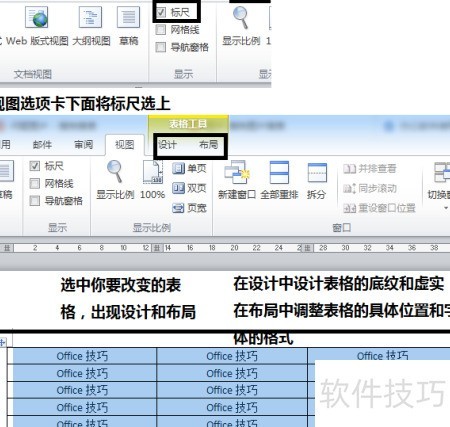Open the 布局 table tools tab

(208, 145)
